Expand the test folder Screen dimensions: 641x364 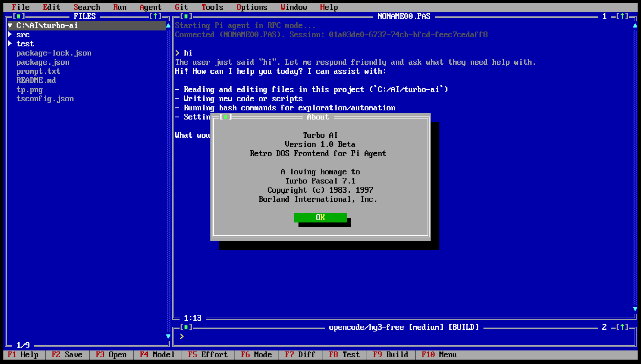tap(10, 44)
